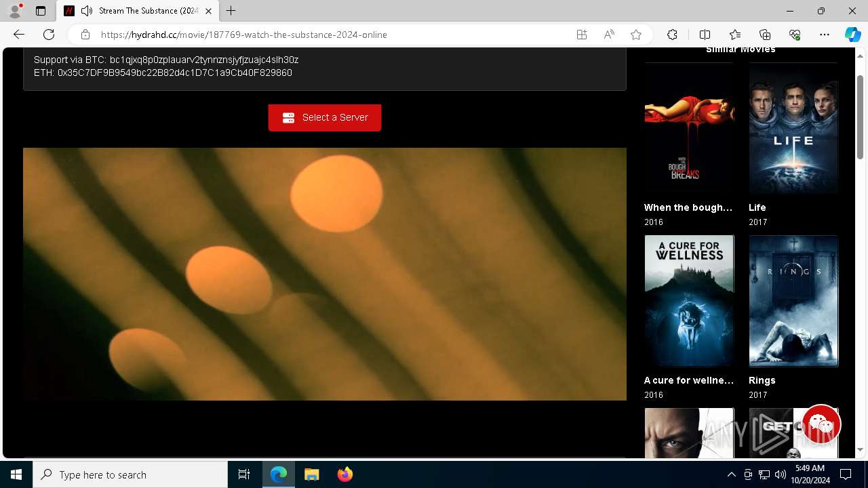This screenshot has width=868, height=488.
Task: Open the red chat bubble widget
Action: [x=821, y=424]
